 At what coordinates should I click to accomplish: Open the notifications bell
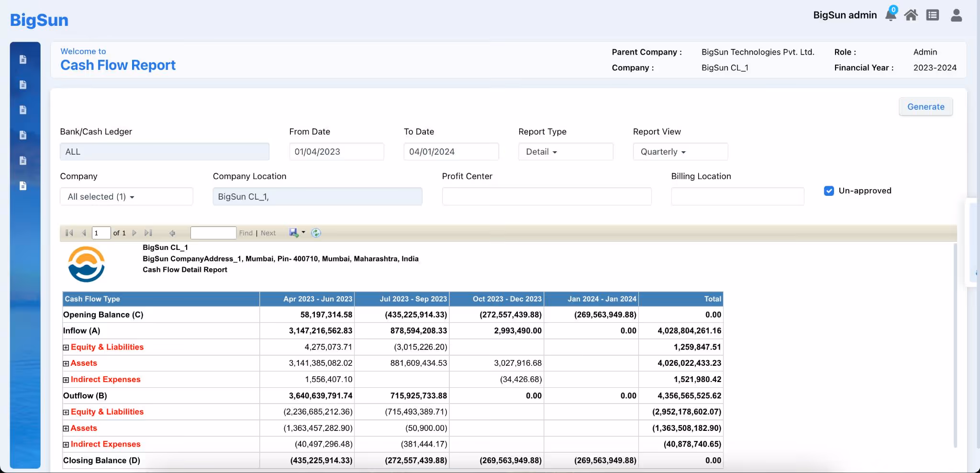(x=891, y=15)
